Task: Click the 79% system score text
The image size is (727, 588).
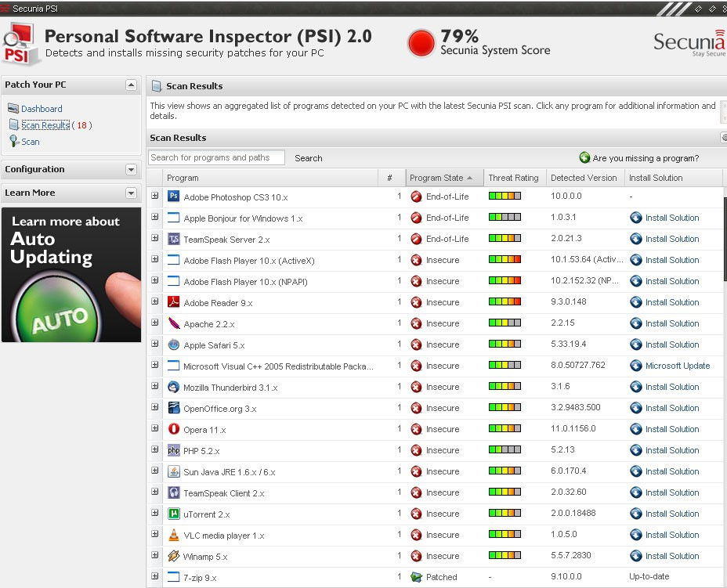Action: (x=460, y=36)
